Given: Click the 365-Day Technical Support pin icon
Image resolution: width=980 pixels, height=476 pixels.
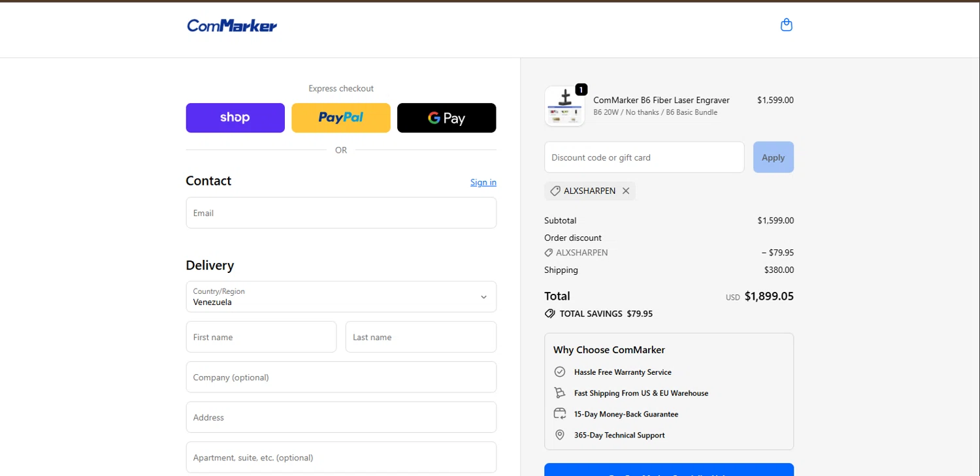Looking at the screenshot, I should tap(560, 435).
